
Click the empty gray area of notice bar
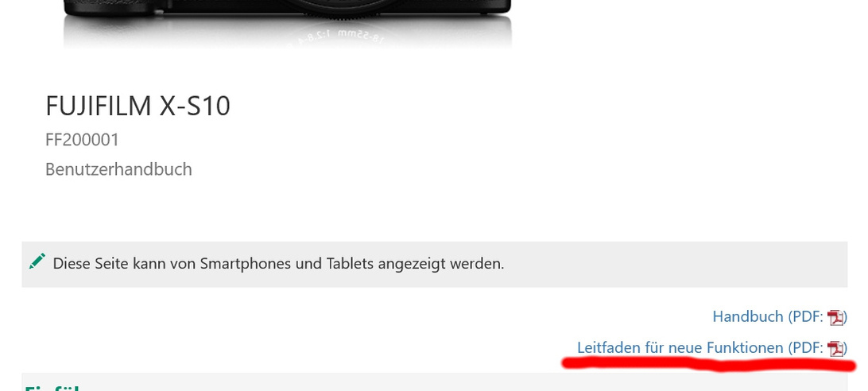[x=676, y=264]
